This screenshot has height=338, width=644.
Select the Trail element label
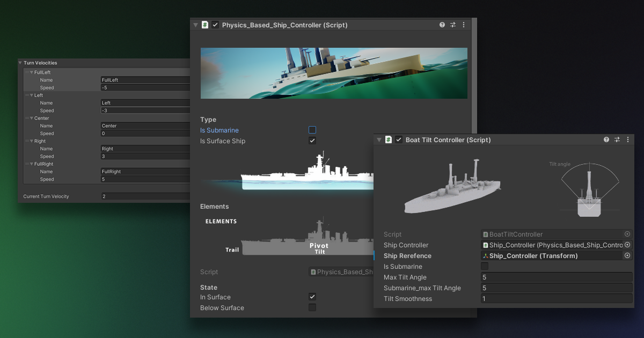(232, 249)
